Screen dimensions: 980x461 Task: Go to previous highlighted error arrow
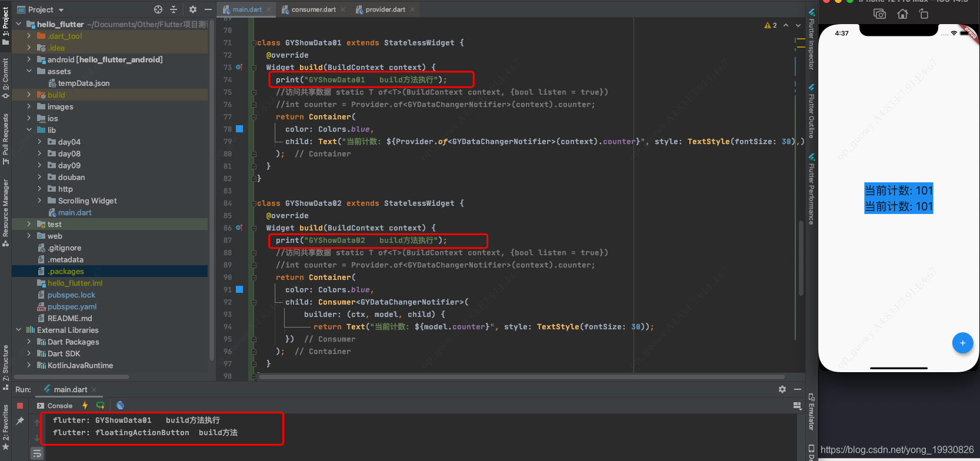pos(786,25)
